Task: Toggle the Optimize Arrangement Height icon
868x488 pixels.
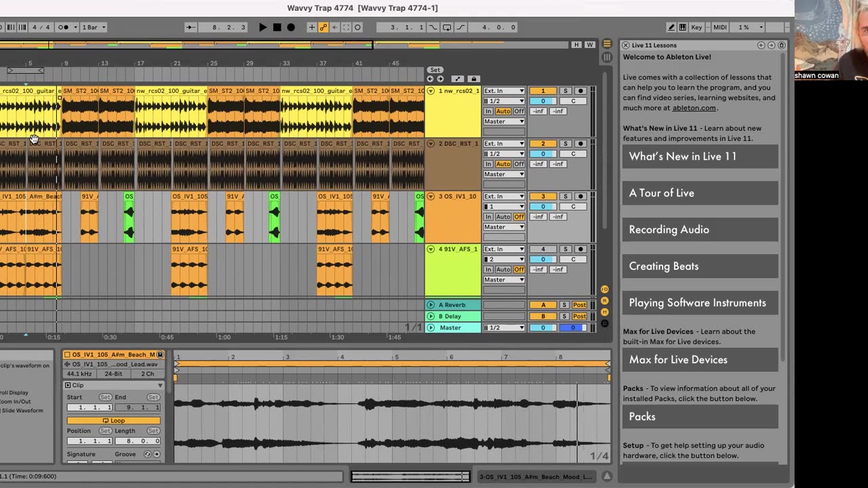Action: click(458, 79)
